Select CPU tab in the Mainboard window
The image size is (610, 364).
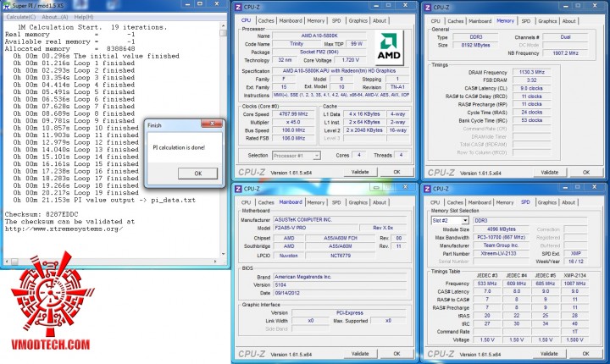(x=246, y=202)
